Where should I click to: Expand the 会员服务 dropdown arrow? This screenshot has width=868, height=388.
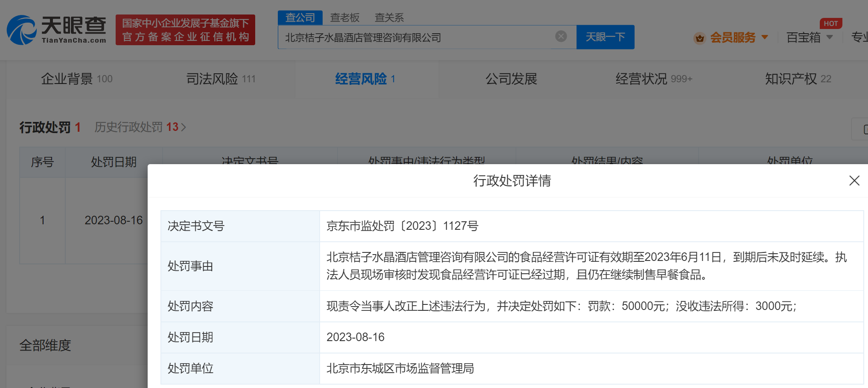coord(765,38)
